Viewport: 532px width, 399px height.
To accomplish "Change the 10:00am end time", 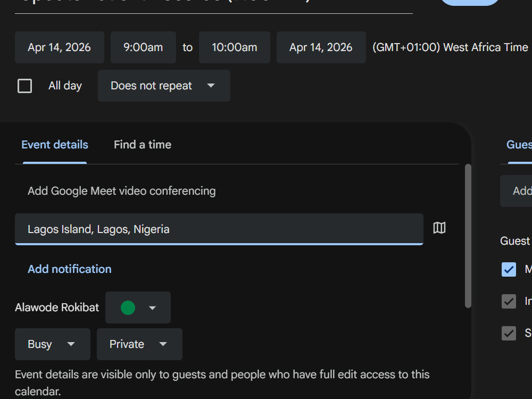I will pyautogui.click(x=235, y=47).
